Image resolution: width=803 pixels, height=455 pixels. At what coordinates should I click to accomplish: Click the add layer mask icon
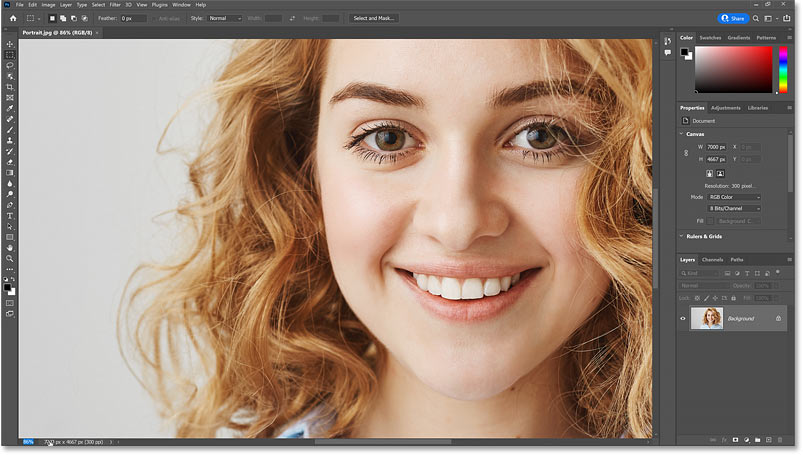pos(735,440)
